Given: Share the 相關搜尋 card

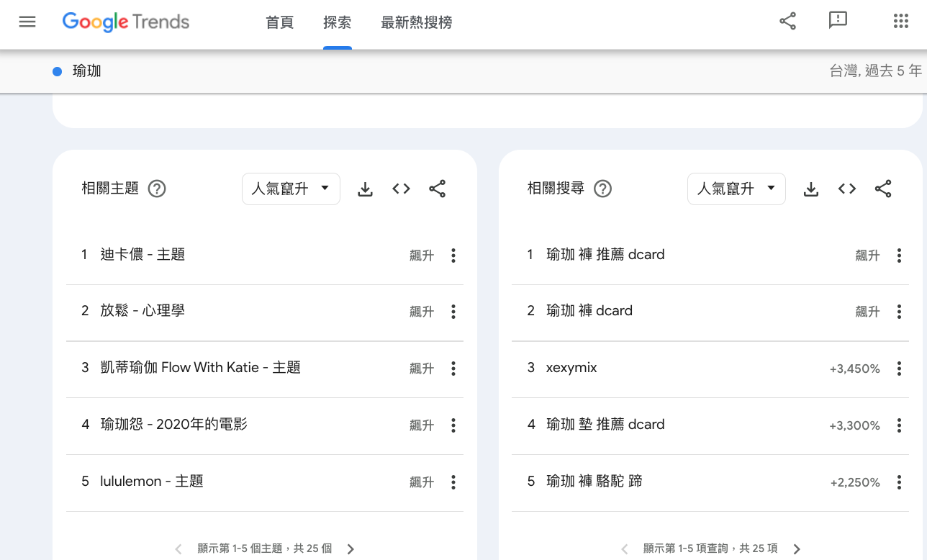Looking at the screenshot, I should tap(883, 189).
